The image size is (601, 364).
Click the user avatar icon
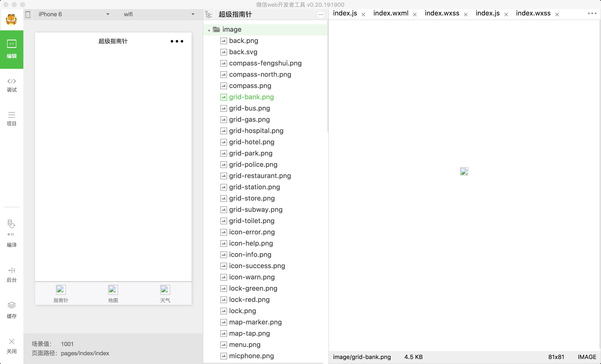click(11, 19)
